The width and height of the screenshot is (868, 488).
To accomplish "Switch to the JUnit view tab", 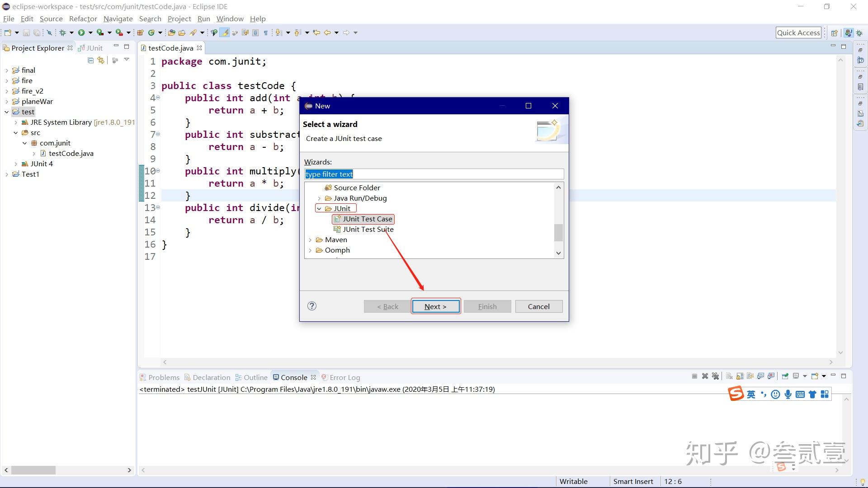I will pos(90,48).
